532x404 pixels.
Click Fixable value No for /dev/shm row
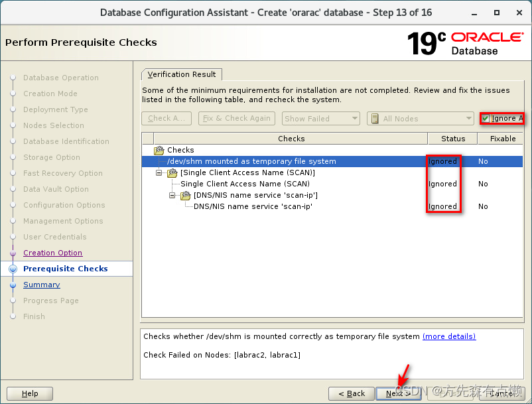point(483,161)
